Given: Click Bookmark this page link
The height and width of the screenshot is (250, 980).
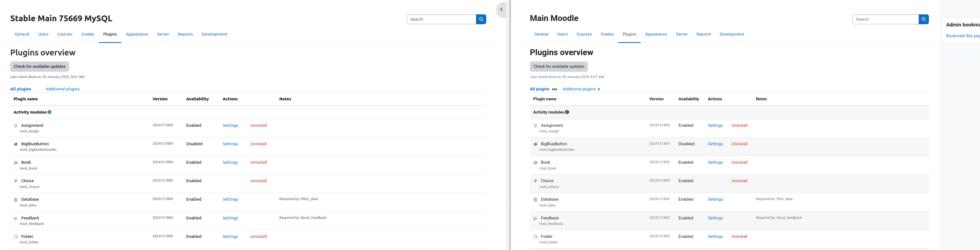Looking at the screenshot, I should [x=963, y=36].
